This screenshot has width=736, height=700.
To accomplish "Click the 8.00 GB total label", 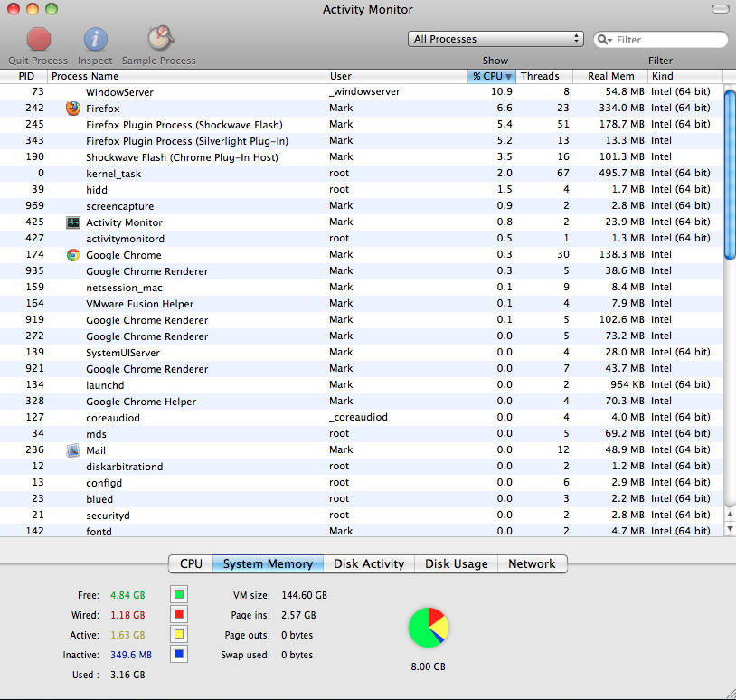I will (x=428, y=667).
